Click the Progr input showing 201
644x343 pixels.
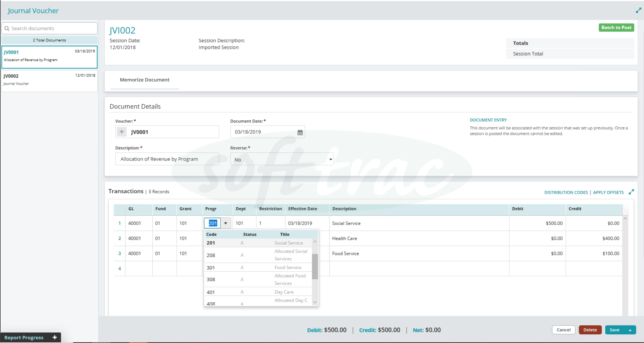tap(213, 223)
